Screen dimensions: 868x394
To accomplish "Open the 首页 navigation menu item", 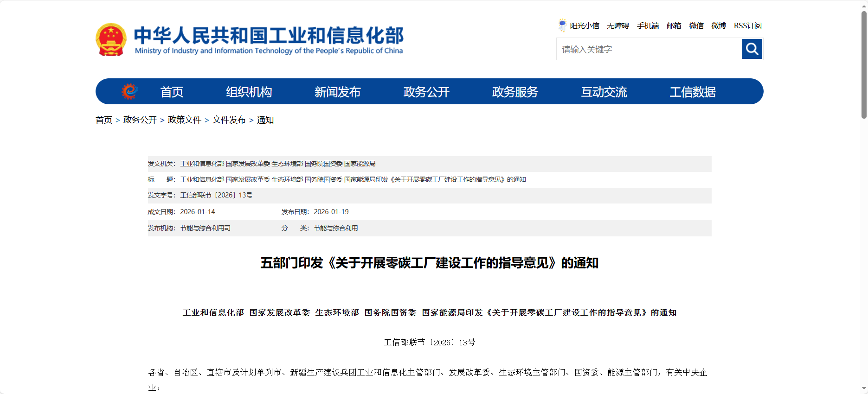I will tap(172, 92).
